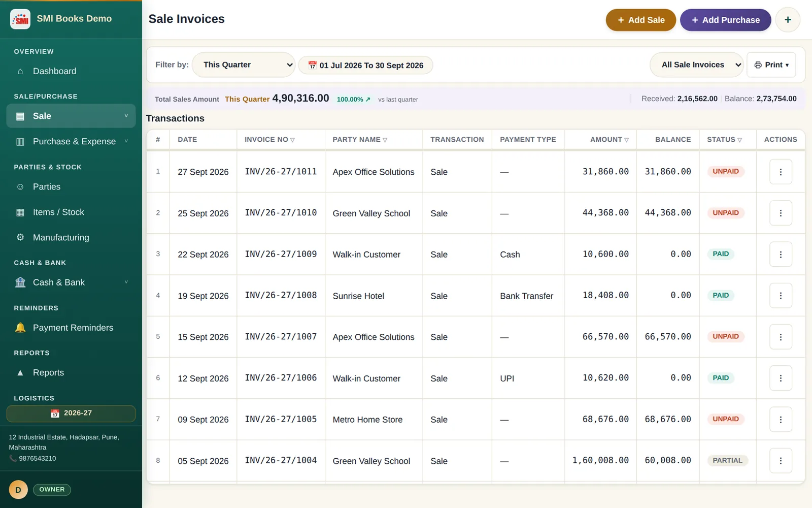Open the Status column filter
812x508 pixels.
tap(740, 140)
